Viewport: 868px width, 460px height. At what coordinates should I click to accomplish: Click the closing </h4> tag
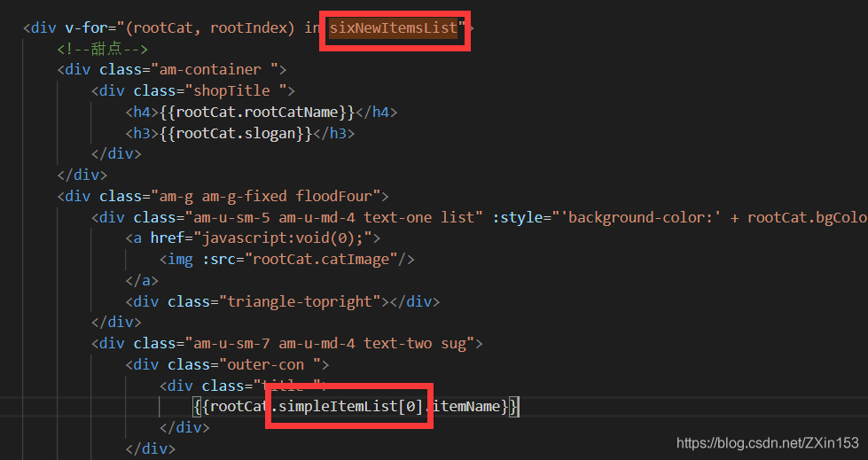[x=377, y=113]
